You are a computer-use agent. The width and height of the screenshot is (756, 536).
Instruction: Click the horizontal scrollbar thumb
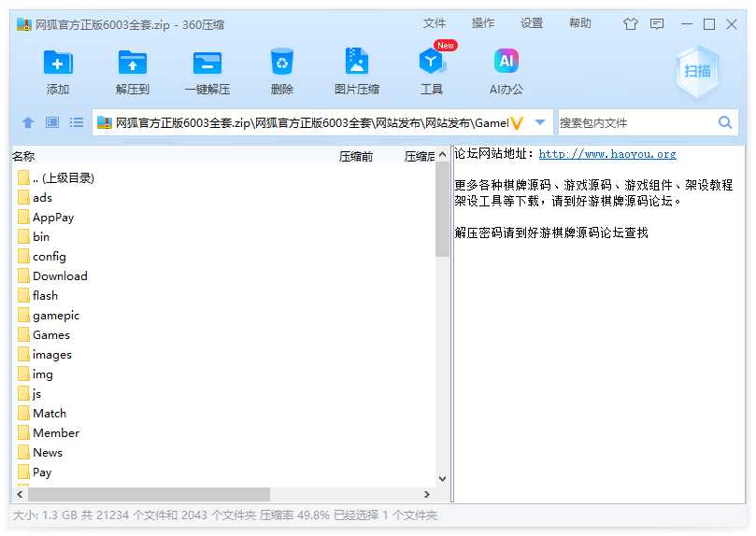tap(149, 494)
